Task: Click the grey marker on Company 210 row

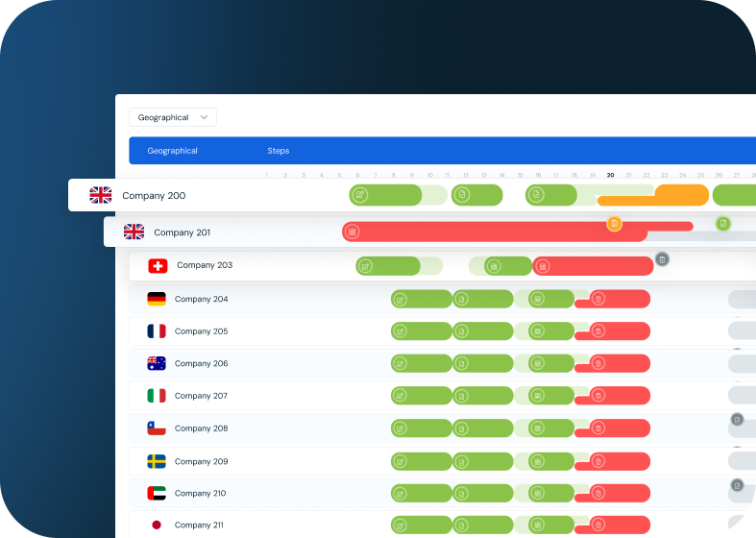Action: point(737,485)
